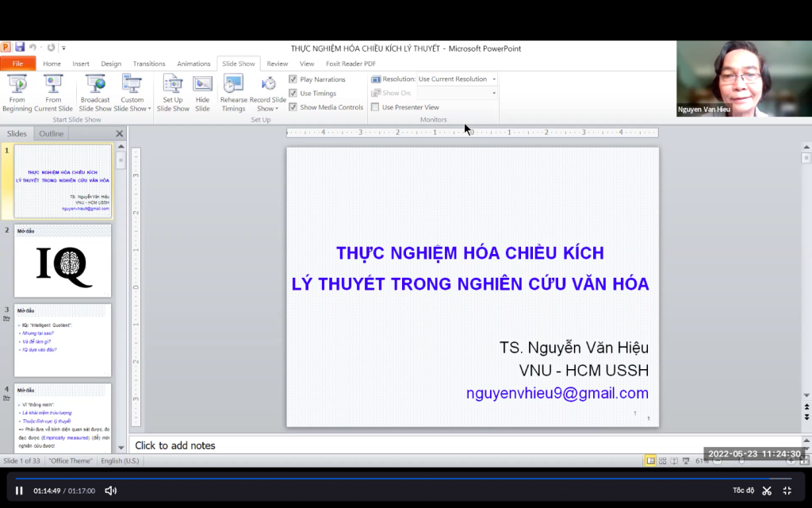Switch to the Transitions ribbon tab

click(149, 63)
